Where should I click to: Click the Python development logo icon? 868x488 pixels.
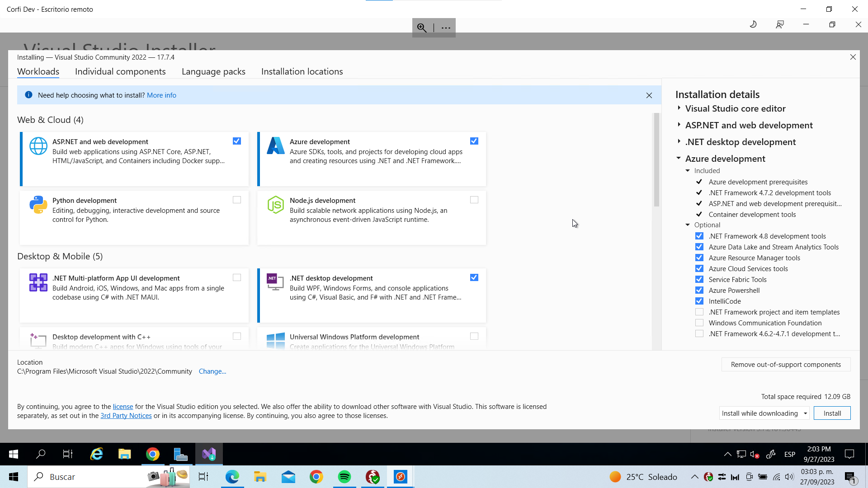point(38,205)
